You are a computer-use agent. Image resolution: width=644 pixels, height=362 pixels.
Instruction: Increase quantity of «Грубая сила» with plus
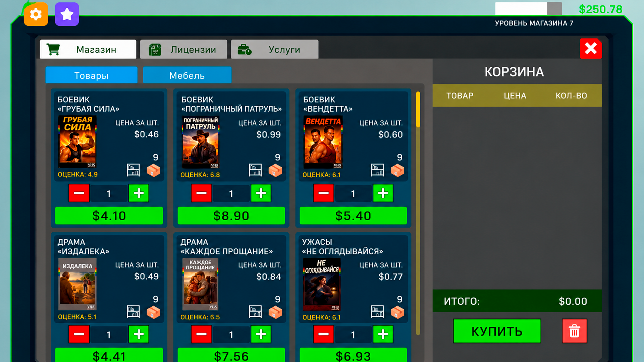pyautogui.click(x=139, y=193)
